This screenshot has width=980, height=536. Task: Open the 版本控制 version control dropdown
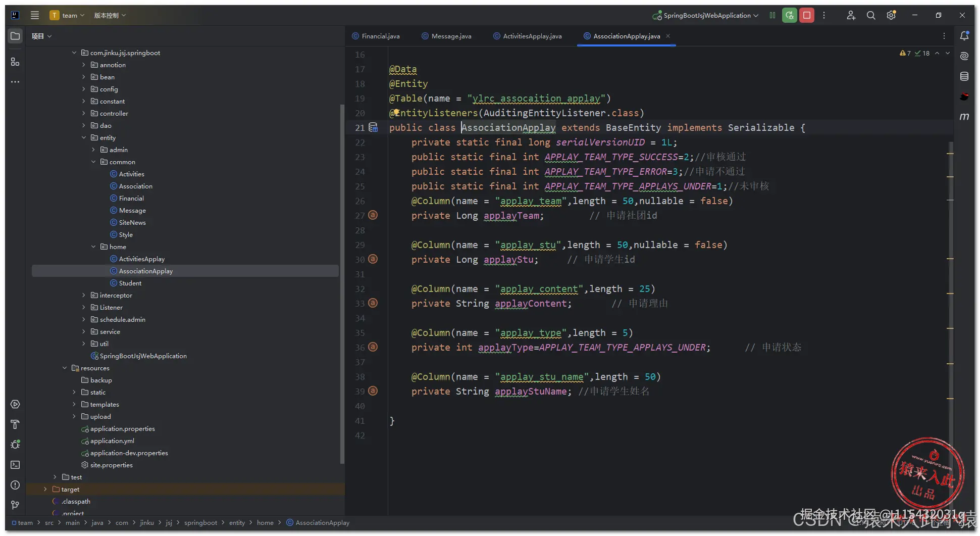click(110, 16)
